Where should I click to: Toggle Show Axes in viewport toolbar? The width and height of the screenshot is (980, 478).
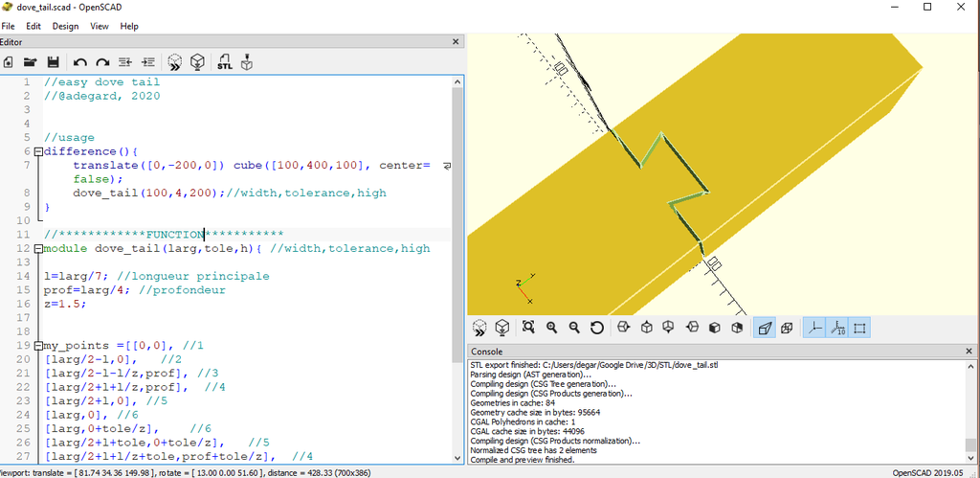813,328
